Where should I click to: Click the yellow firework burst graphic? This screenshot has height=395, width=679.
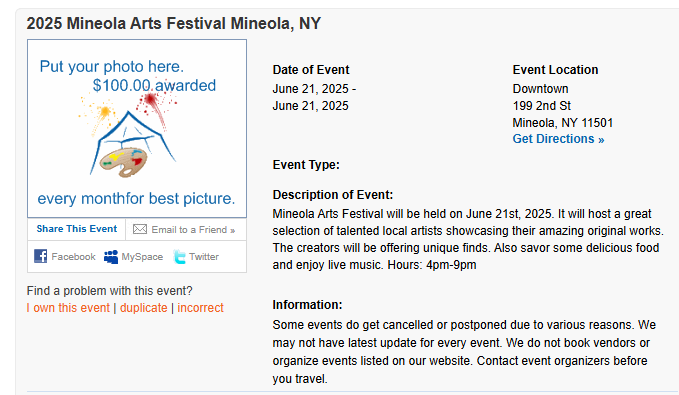pyautogui.click(x=99, y=116)
